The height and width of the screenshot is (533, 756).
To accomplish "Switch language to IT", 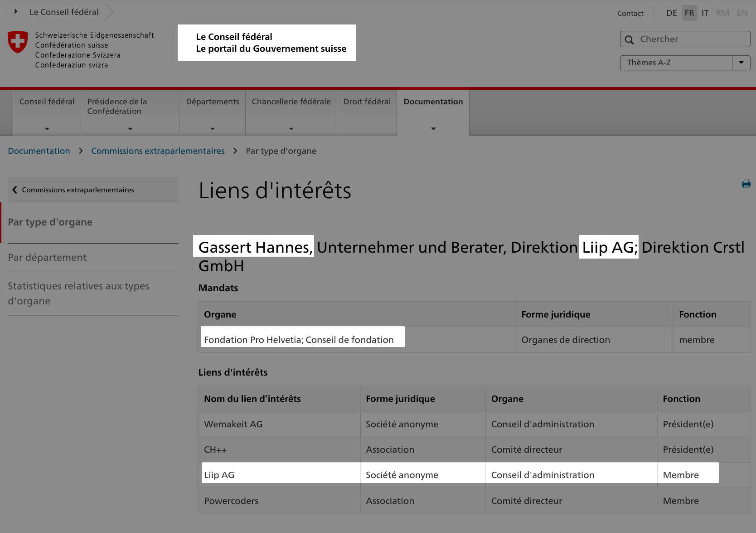I will click(x=705, y=13).
